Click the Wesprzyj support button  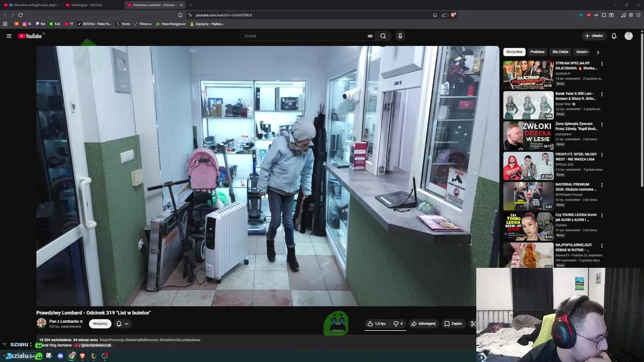click(x=100, y=324)
